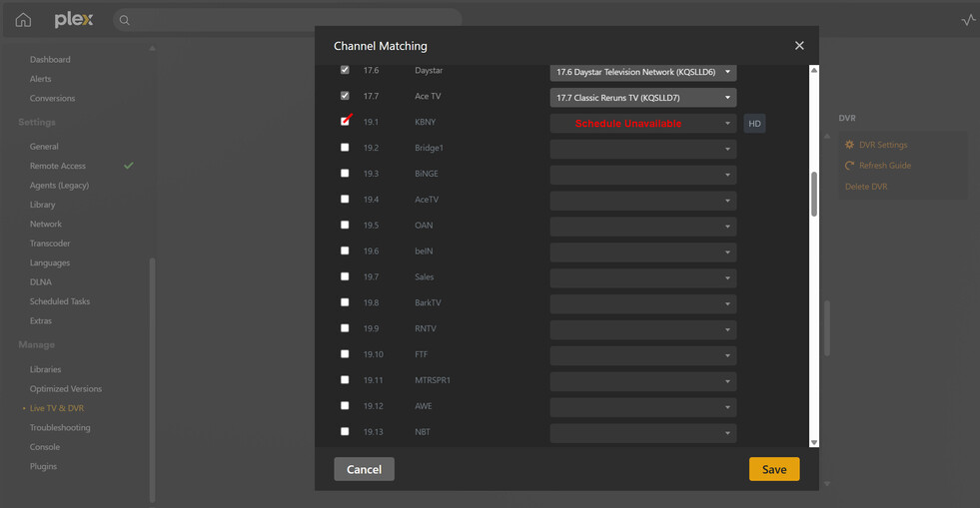Open Dashboard in the sidebar

(x=50, y=59)
